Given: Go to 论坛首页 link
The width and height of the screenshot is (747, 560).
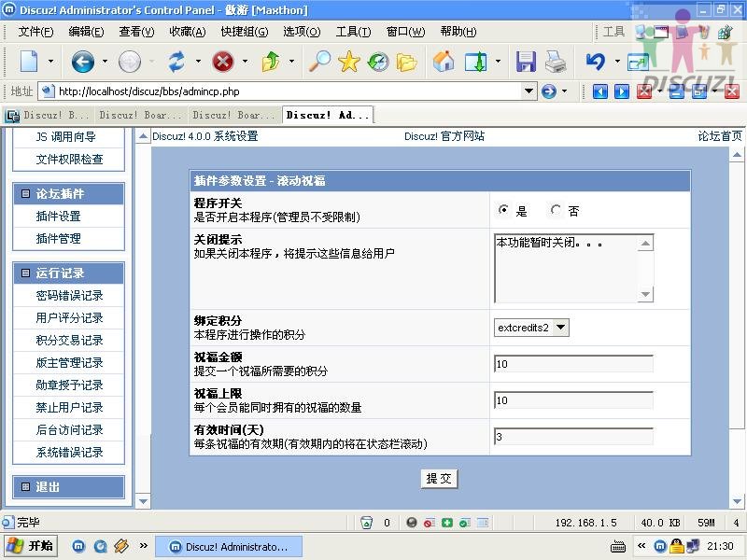Looking at the screenshot, I should (720, 136).
